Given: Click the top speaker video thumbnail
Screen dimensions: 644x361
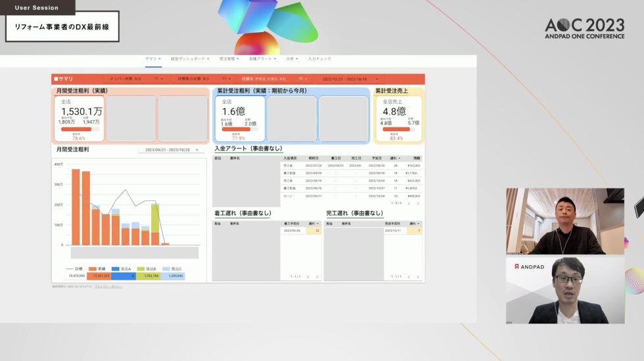Looking at the screenshot, I should [x=565, y=222].
